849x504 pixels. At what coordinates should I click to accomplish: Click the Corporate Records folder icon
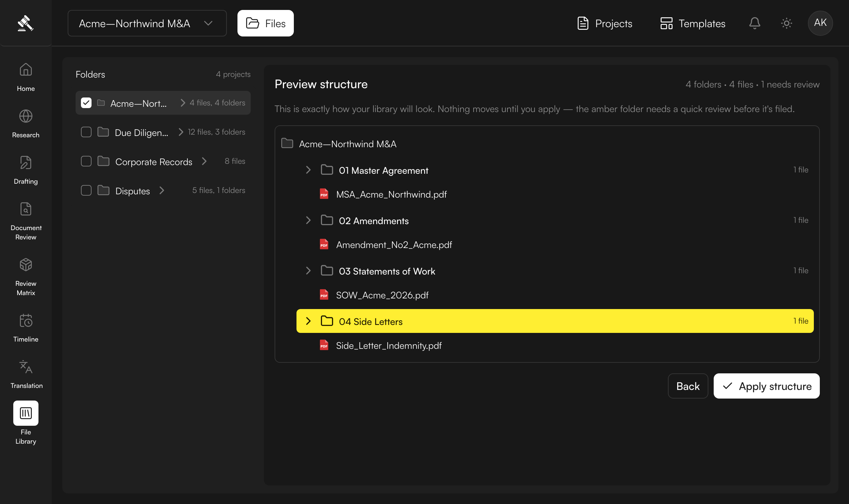103,161
